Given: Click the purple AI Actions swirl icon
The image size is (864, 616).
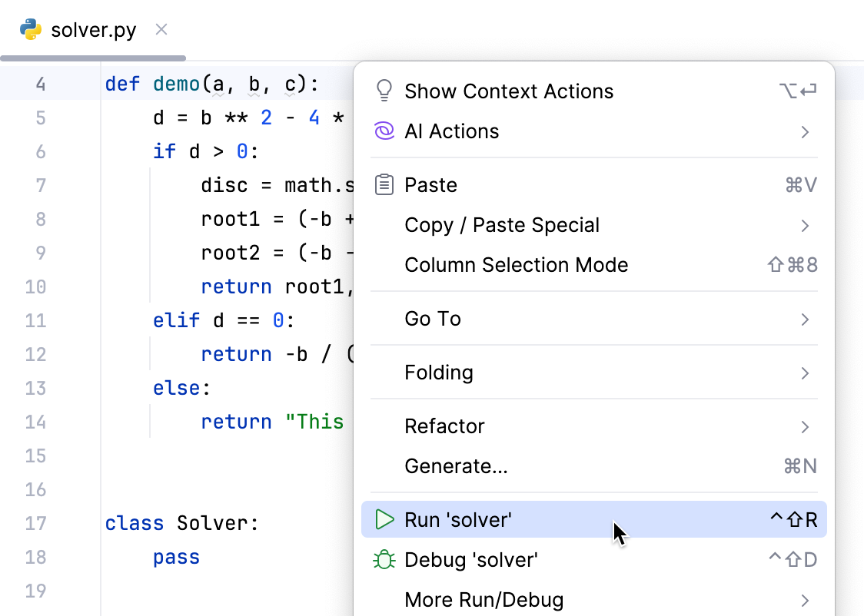Looking at the screenshot, I should point(384,131).
